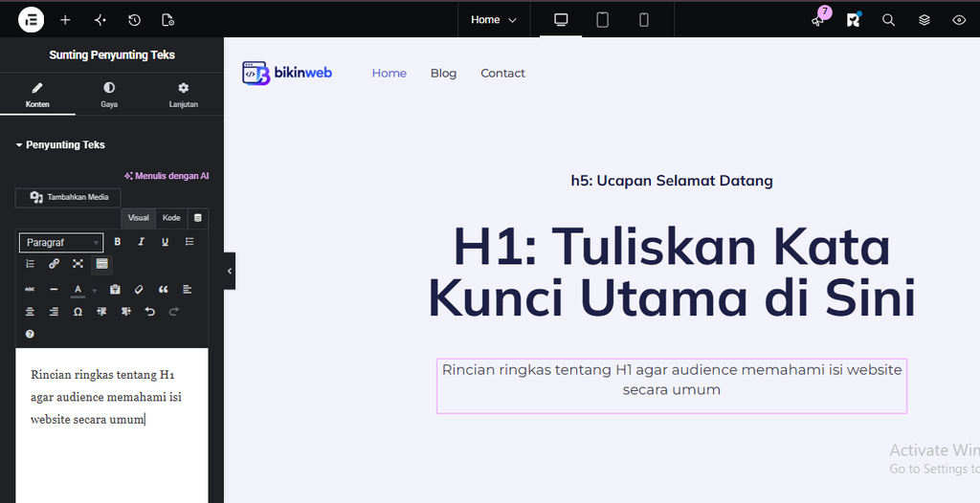The image size is (980, 503).
Task: Toggle bold formatting
Action: pos(117,242)
